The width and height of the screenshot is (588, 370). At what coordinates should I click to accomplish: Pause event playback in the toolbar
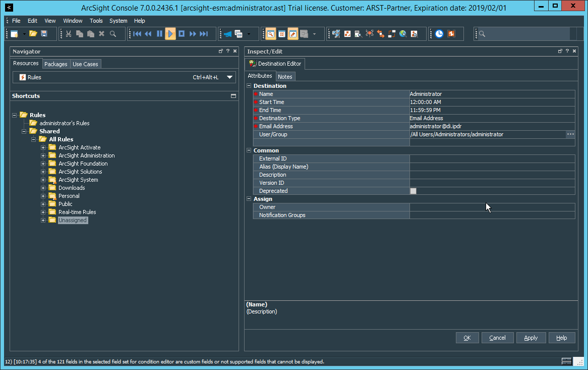pos(159,34)
